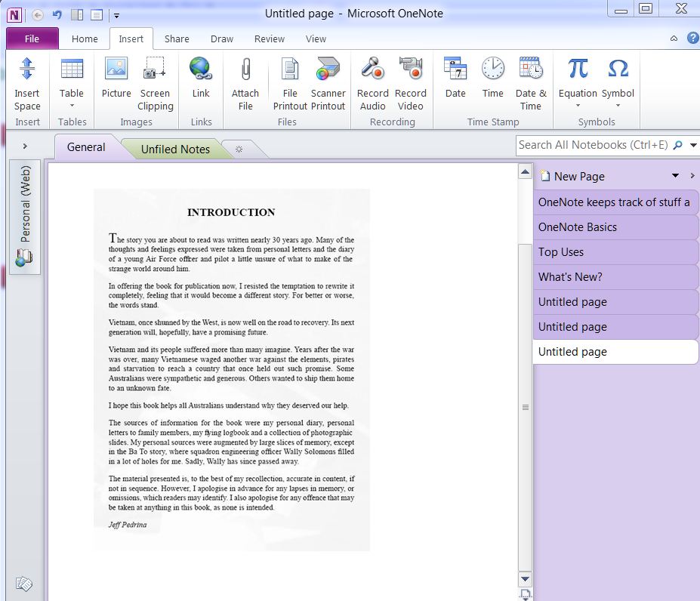The height and width of the screenshot is (601, 700).
Task: Switch to the View ribbon tab
Action: pos(316,39)
